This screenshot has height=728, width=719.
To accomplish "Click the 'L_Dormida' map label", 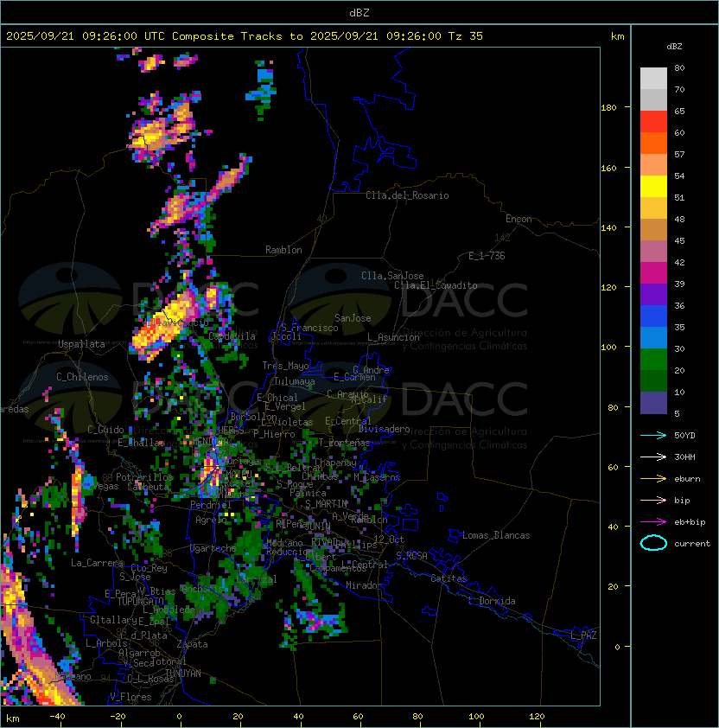I will pyautogui.click(x=492, y=601).
